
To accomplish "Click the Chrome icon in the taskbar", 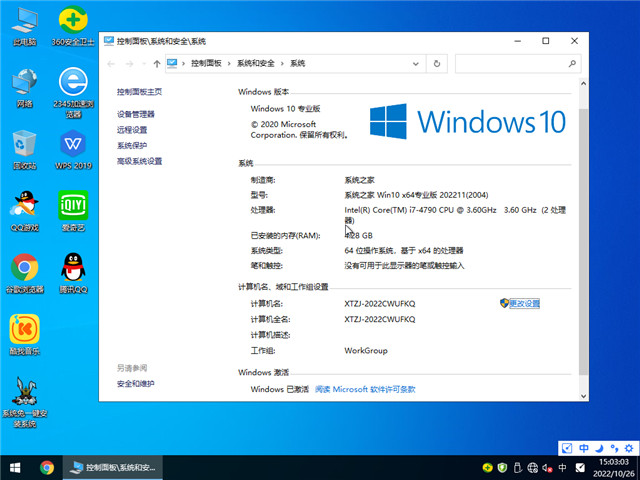I will coord(46,467).
